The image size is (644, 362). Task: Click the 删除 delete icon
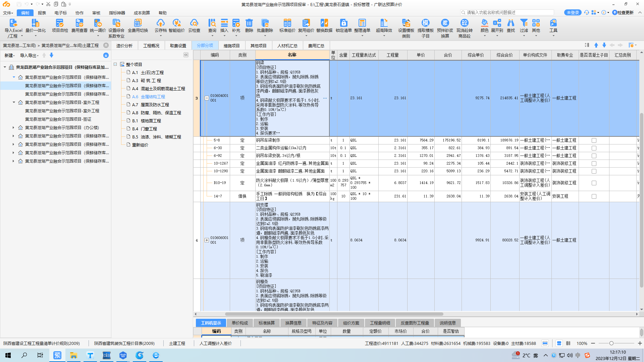249,23
